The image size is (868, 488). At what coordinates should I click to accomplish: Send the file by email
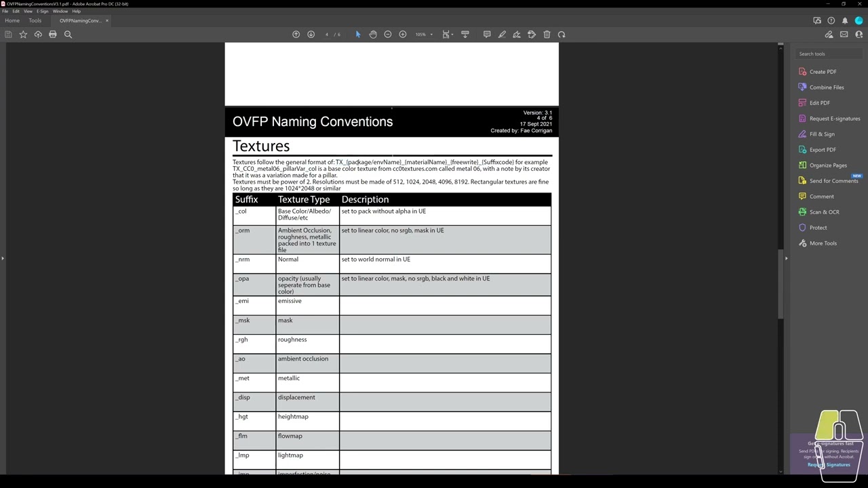[x=844, y=35]
